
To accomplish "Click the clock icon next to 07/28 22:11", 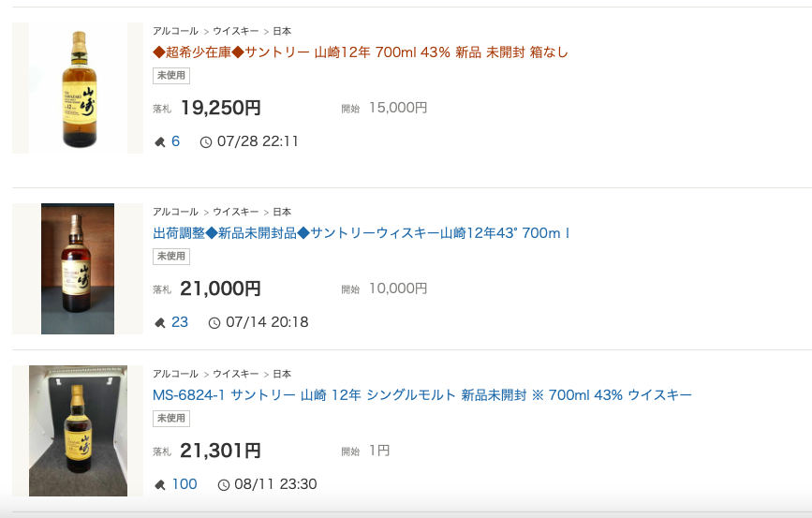I will click(x=206, y=142).
